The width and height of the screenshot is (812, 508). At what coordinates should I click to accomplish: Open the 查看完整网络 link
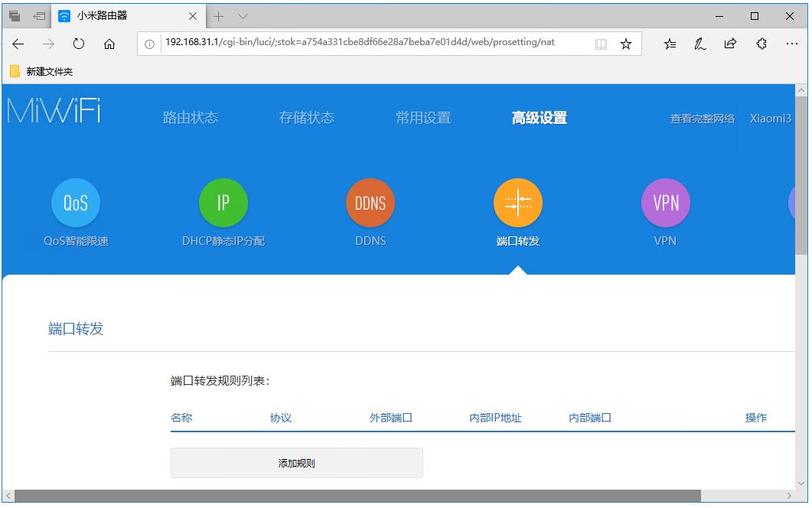(x=702, y=119)
